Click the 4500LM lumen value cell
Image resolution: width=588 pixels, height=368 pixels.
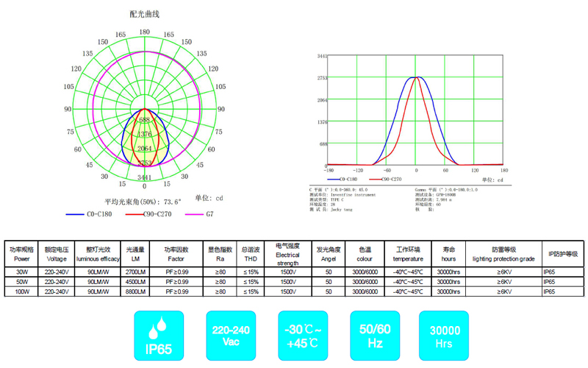coord(135,282)
